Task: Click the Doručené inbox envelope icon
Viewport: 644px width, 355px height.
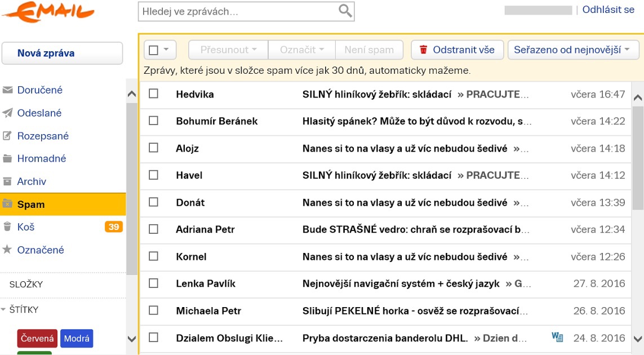Action: (7, 90)
